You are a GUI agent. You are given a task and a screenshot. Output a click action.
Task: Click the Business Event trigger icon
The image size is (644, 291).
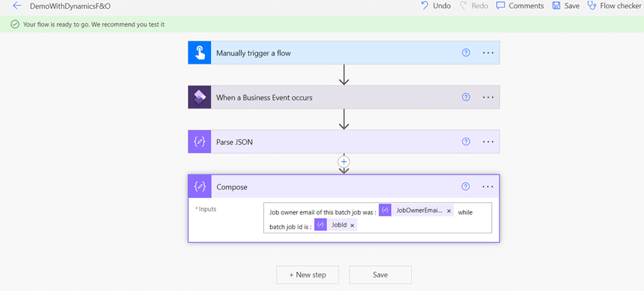point(200,97)
